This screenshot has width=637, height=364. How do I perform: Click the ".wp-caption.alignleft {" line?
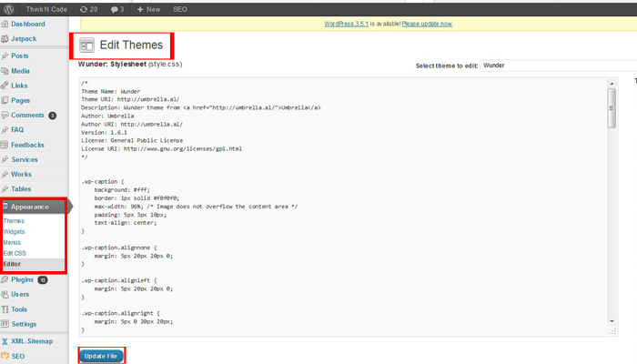tap(118, 280)
